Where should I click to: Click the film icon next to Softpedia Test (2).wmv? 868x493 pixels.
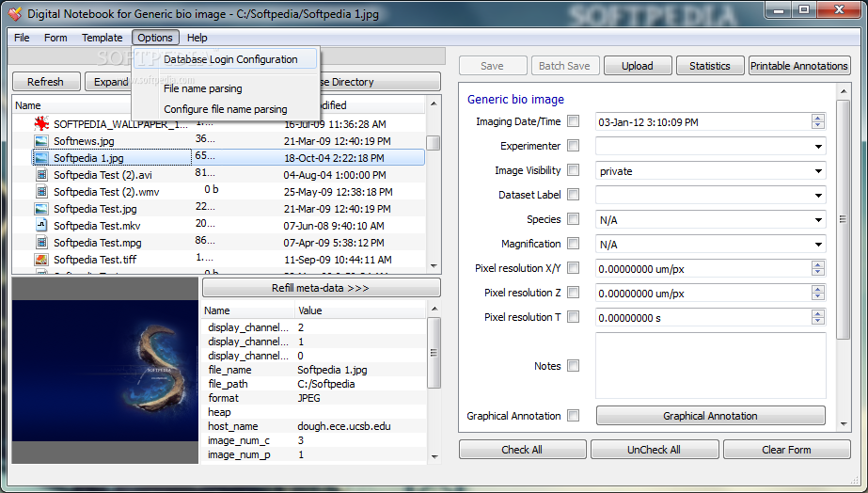41,192
